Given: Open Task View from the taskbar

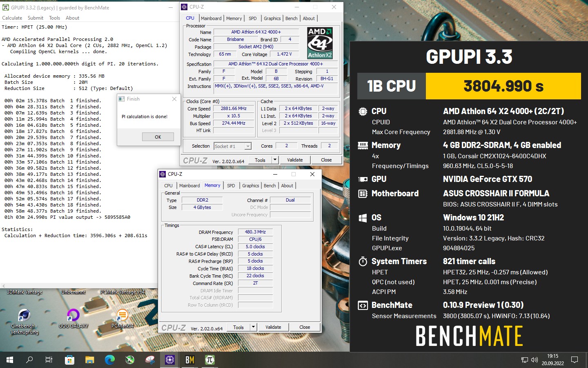Looking at the screenshot, I should (49, 360).
